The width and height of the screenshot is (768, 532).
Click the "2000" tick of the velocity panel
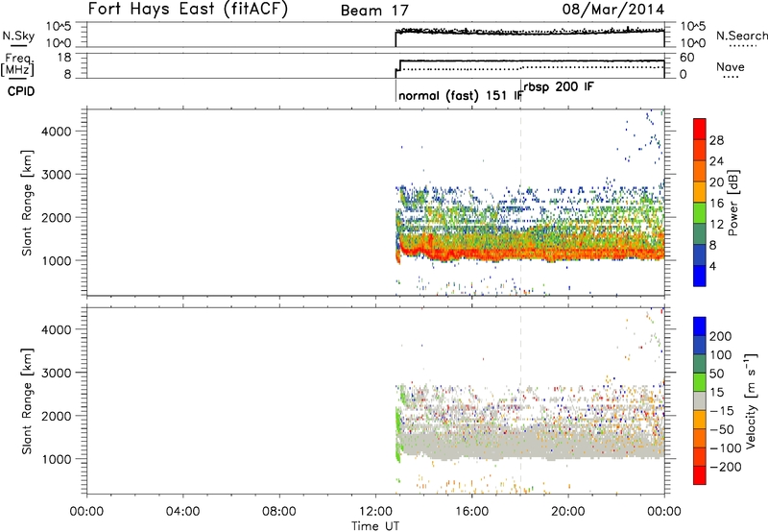[x=57, y=417]
